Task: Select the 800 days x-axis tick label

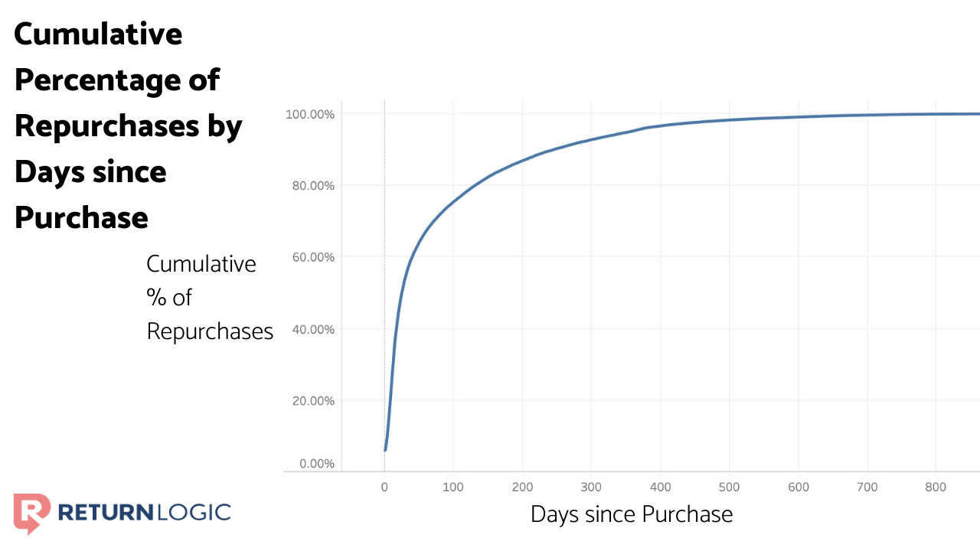Action: pos(936,487)
